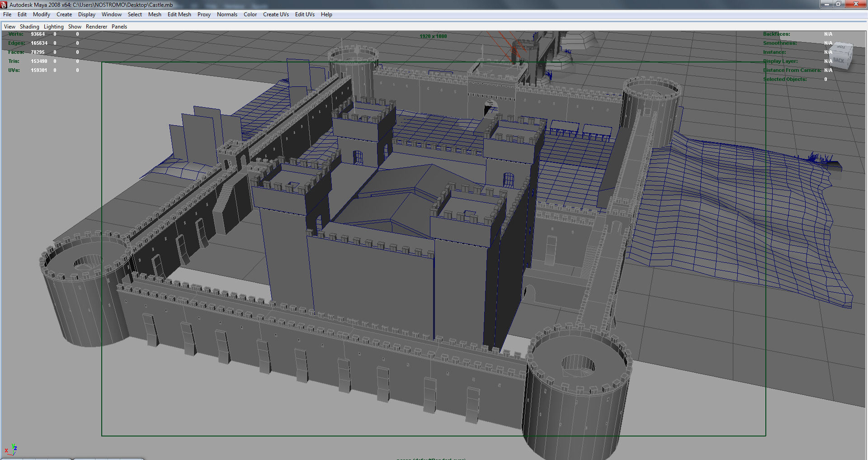Click the Edges count 165634
868x460 pixels.
39,43
